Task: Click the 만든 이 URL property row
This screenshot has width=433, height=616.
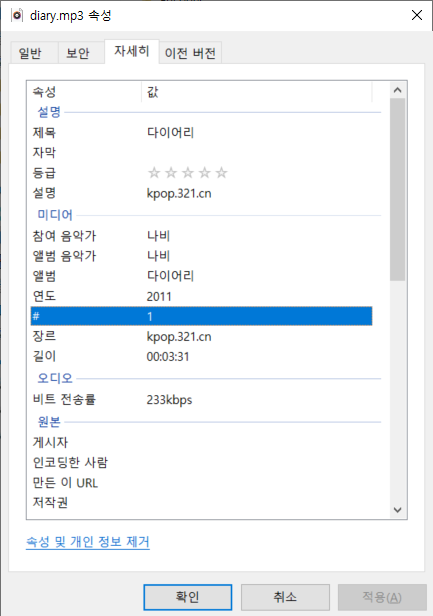Action: coord(201,482)
